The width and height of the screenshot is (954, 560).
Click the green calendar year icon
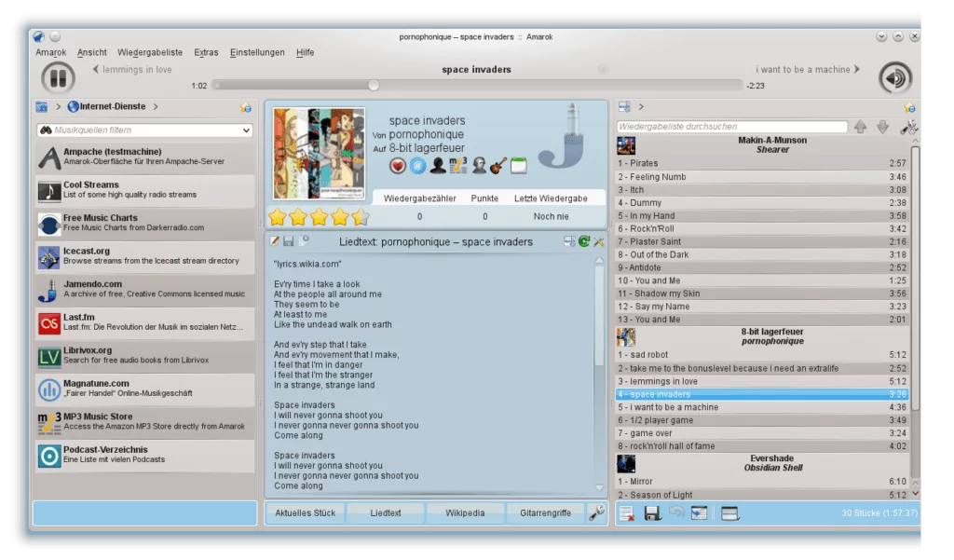[518, 166]
